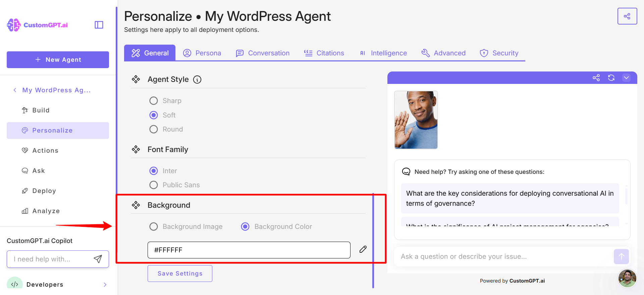Click the suggested questions scrollbar
This screenshot has width=644, height=295.
626,196
